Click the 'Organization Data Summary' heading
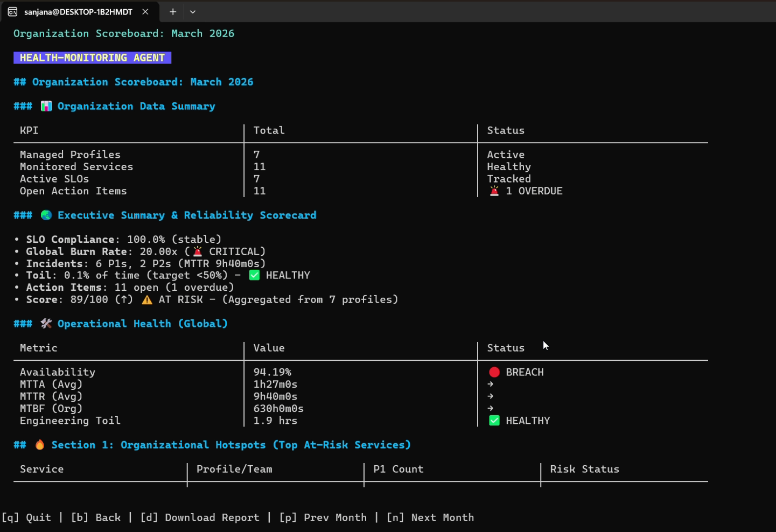Viewport: 776px width, 532px height. (x=136, y=106)
